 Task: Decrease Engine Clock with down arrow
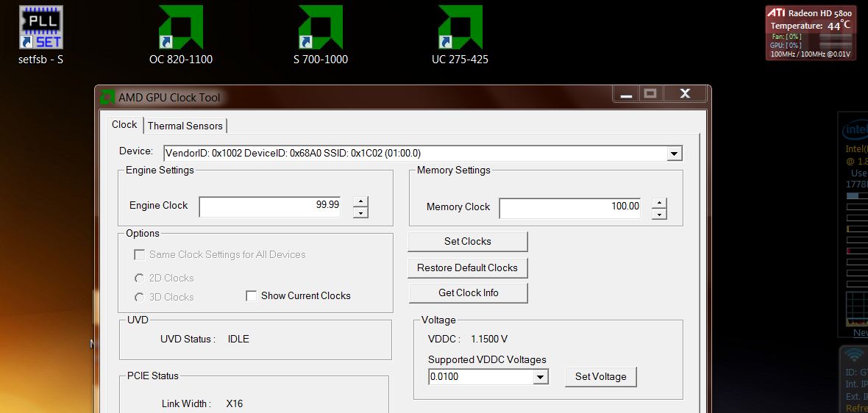pos(360,212)
